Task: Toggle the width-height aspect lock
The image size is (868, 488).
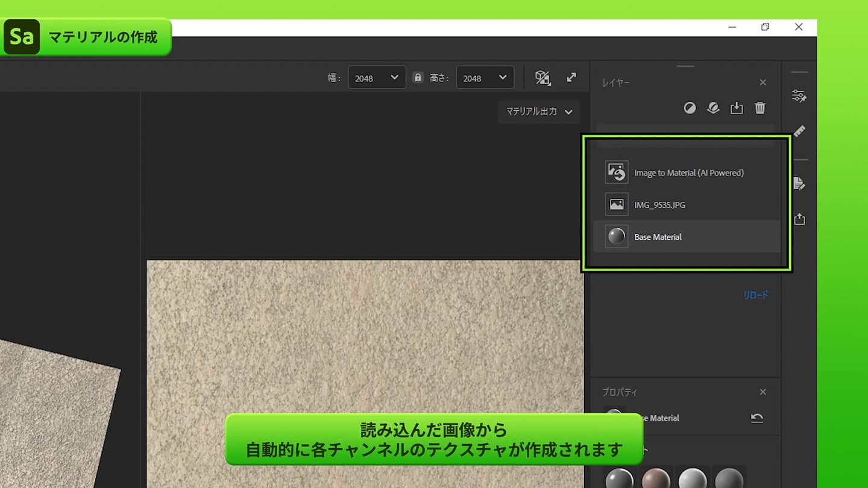Action: pyautogui.click(x=418, y=78)
